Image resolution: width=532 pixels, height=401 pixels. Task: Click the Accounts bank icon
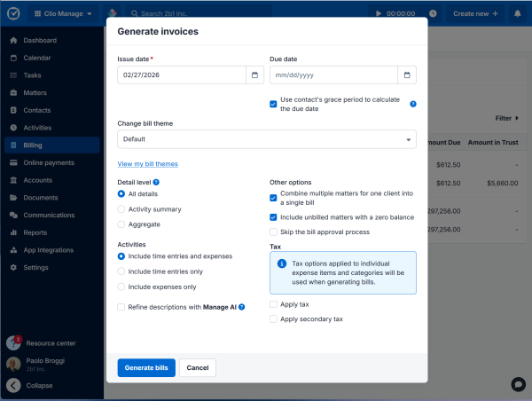[x=13, y=180]
